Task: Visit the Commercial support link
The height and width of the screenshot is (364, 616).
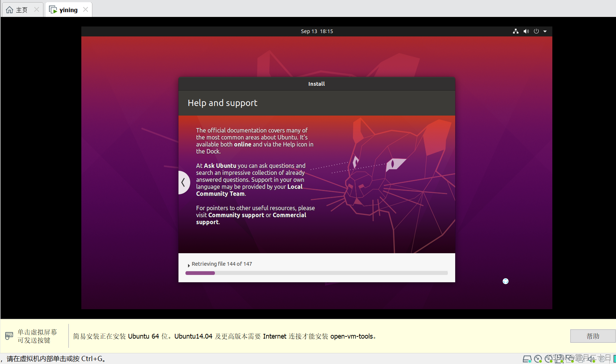Action: (x=289, y=215)
